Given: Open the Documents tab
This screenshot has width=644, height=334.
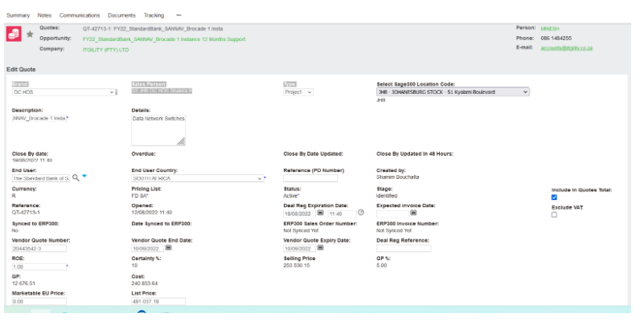Looking at the screenshot, I should 121,15.
